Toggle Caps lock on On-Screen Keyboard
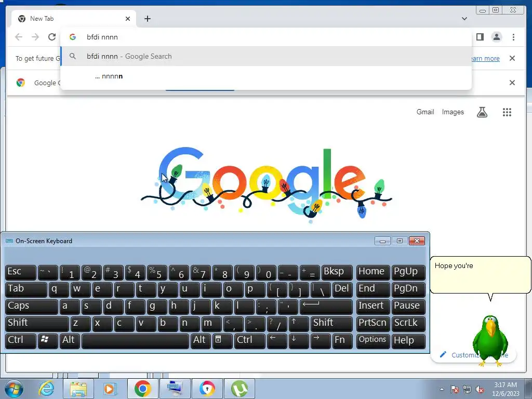532x399 pixels. click(32, 307)
